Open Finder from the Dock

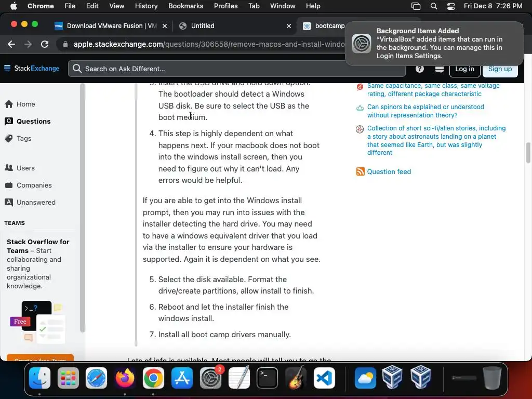pos(39,378)
